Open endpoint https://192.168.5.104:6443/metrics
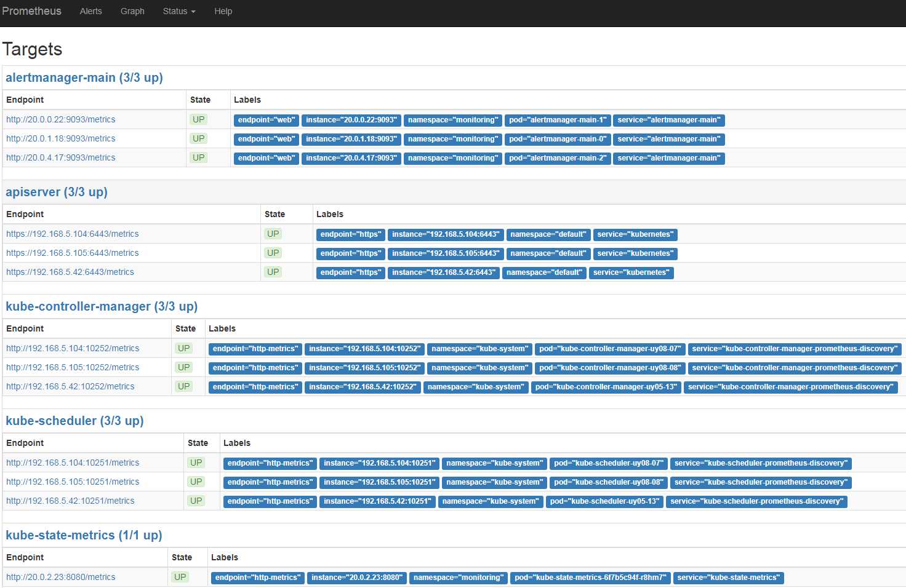Image resolution: width=906 pixels, height=588 pixels. click(73, 234)
